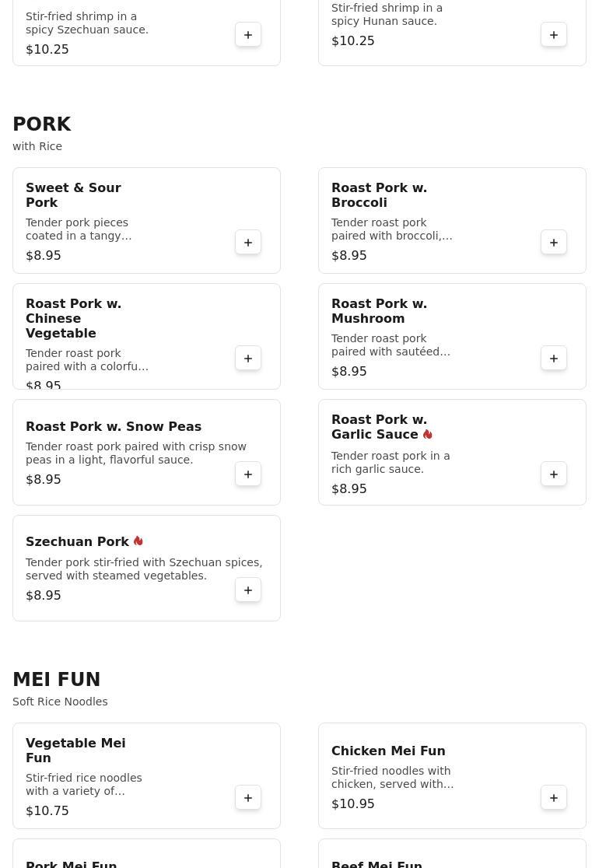Screen dimensions: 599x868
Task: Add Vegetable Mei Fun to cart
Action: click(x=248, y=798)
